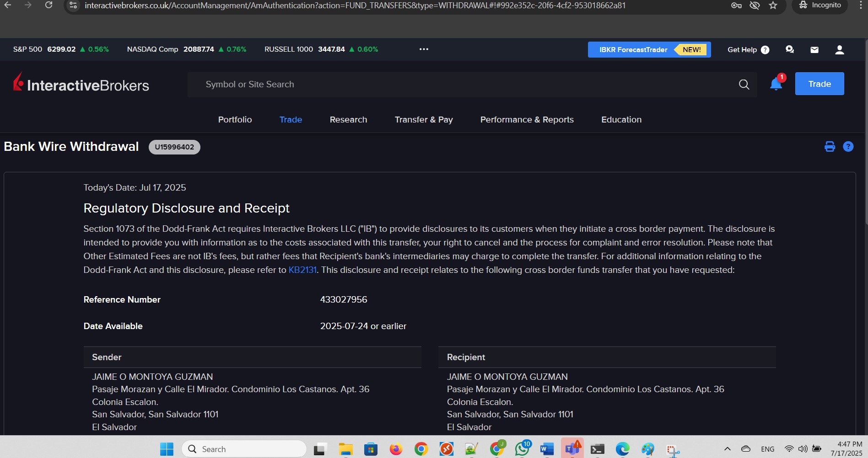Open Microsoft Edge from taskbar
Screen dimensions: 868x458
[x=622, y=449]
